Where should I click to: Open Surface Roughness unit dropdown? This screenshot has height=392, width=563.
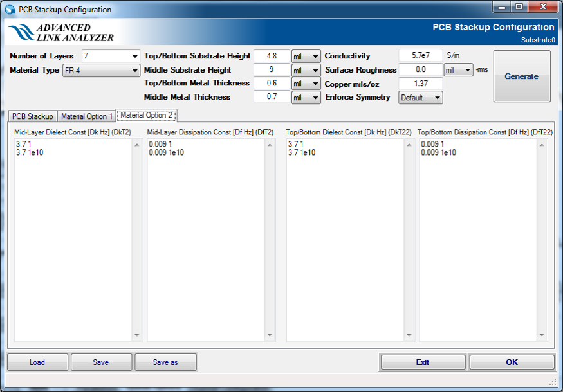click(459, 70)
